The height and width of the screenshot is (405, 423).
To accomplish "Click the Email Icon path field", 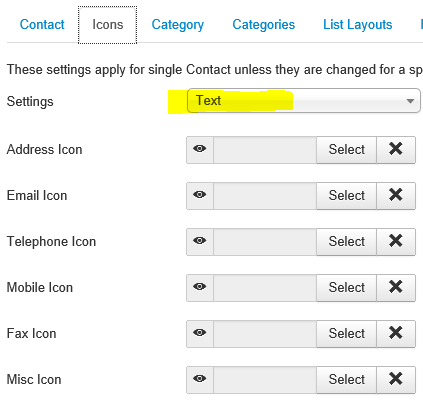I will point(265,195).
